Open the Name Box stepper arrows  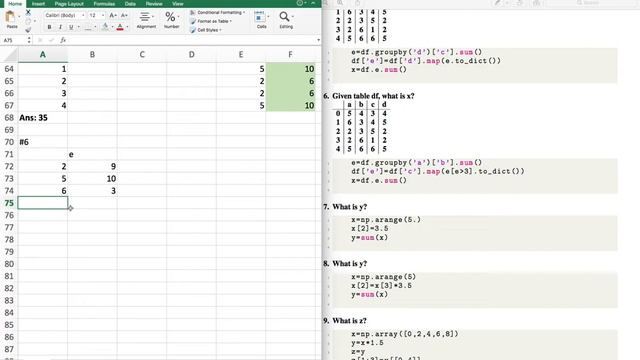pos(29,40)
